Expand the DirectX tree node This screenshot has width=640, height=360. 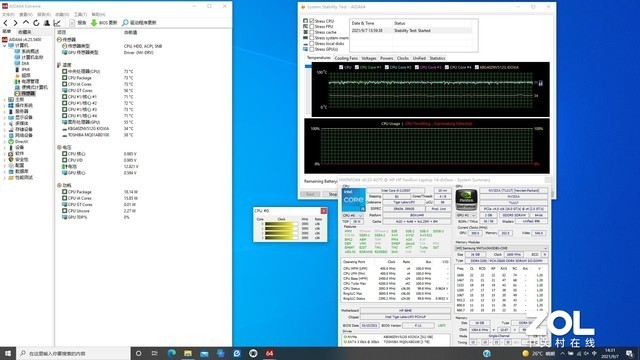coord(4,141)
